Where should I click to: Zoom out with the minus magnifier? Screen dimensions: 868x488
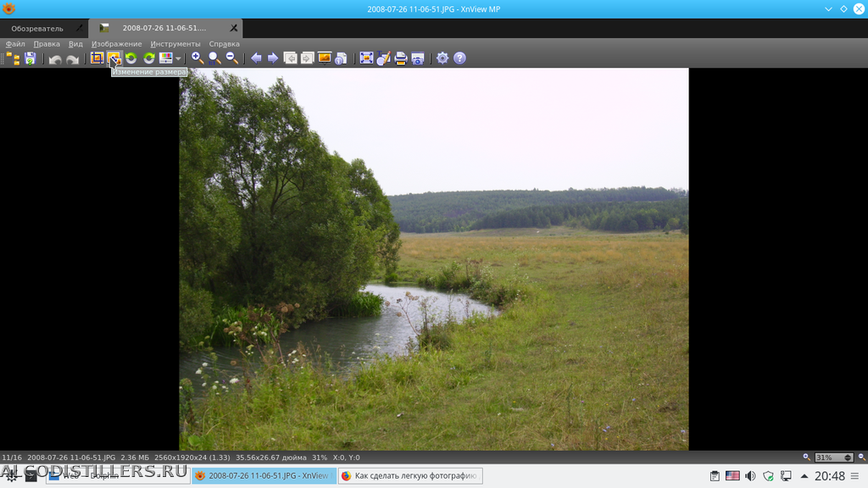pyautogui.click(x=232, y=58)
